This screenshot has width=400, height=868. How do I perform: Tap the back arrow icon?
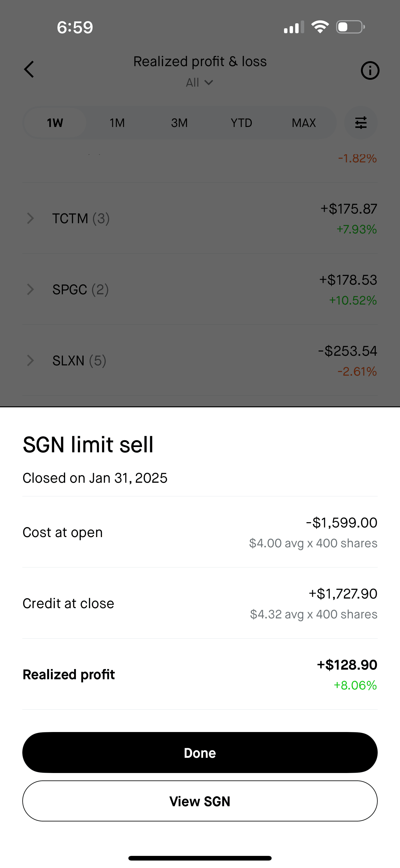(x=29, y=70)
